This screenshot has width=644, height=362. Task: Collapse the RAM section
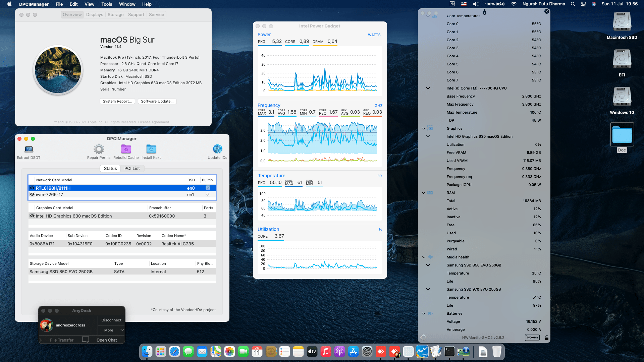coord(424,193)
